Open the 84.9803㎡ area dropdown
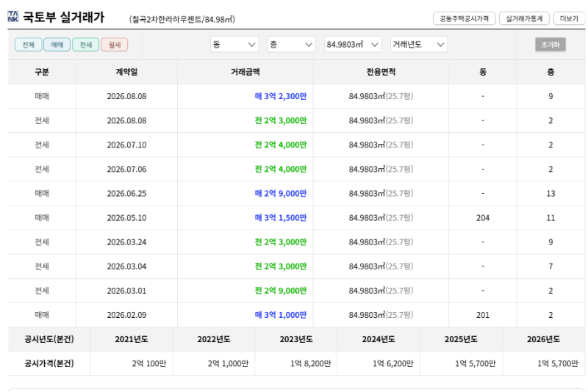Viewport: 588px width, 392px height. tap(353, 45)
